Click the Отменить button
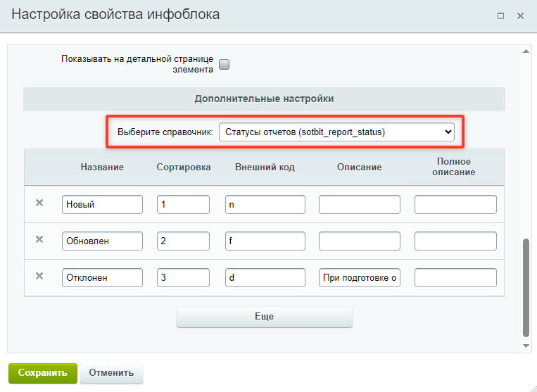This screenshot has height=392, width=537. pyautogui.click(x=112, y=373)
